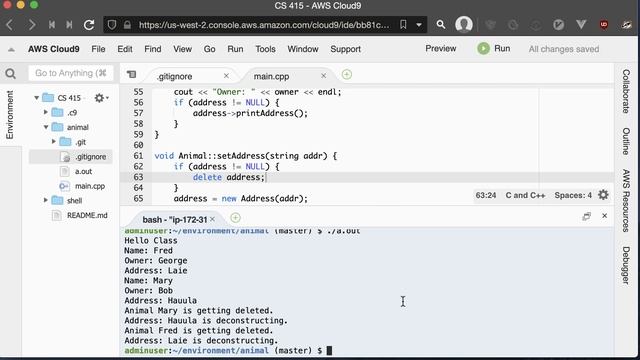Open the Environment side panel tab
This screenshot has height=360, width=640.
click(x=9, y=115)
